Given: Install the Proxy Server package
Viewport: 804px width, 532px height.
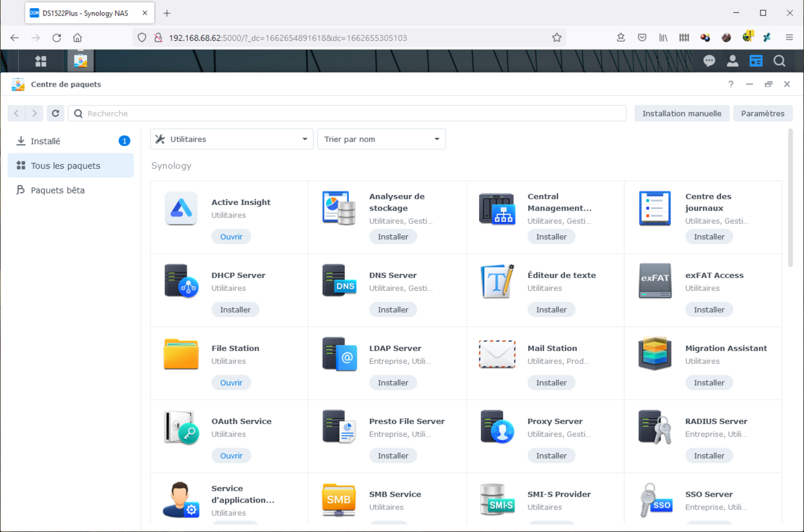Looking at the screenshot, I should (x=551, y=456).
